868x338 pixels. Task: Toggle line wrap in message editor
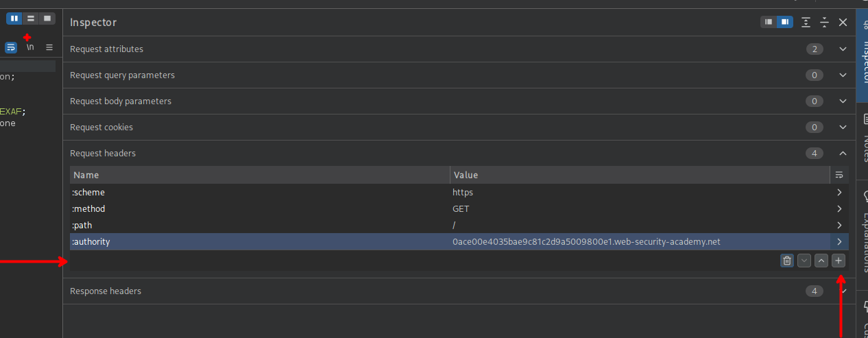pyautogui.click(x=11, y=47)
